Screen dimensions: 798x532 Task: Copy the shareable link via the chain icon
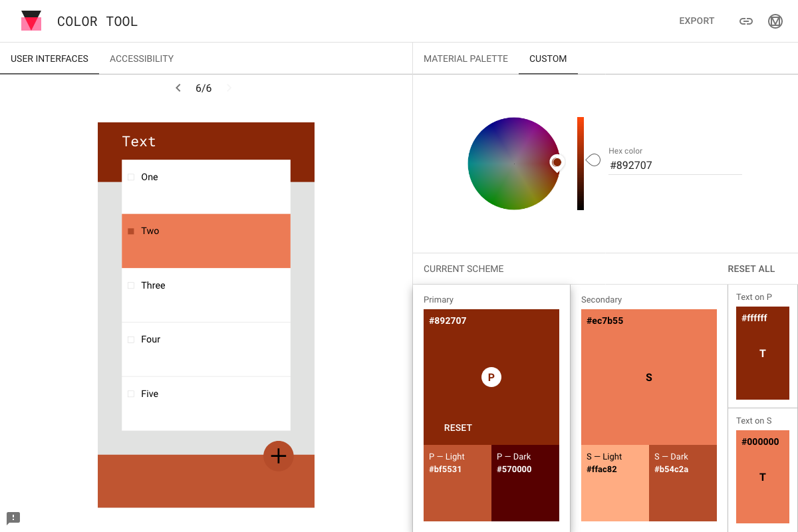(745, 21)
